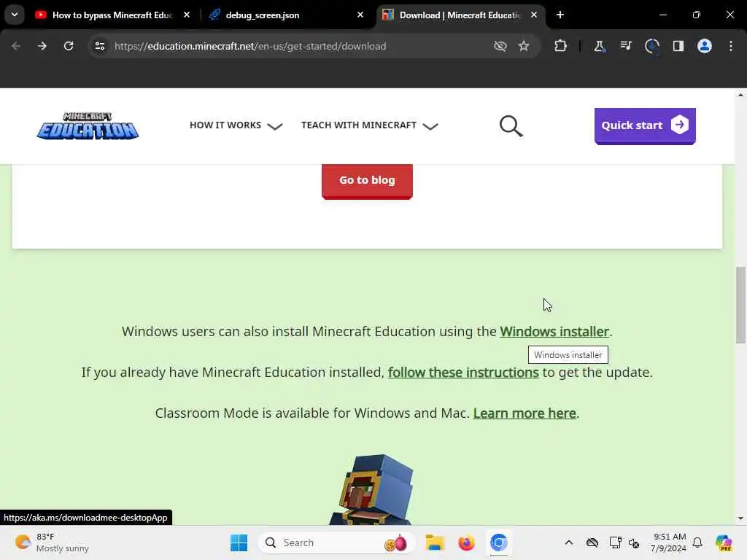Open the Chrome Labs flask icon
This screenshot has width=747, height=560.
(x=600, y=46)
